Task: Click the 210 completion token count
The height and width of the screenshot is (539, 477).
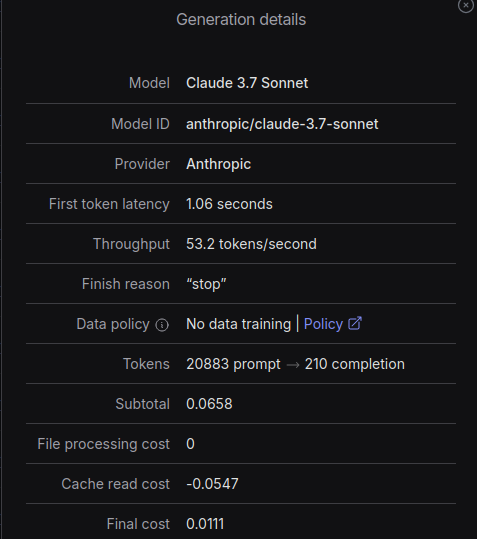Action: (x=355, y=364)
